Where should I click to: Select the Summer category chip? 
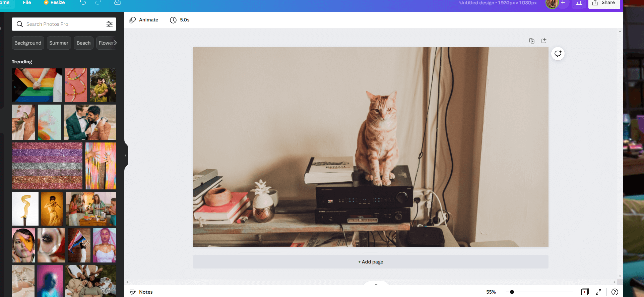click(59, 43)
